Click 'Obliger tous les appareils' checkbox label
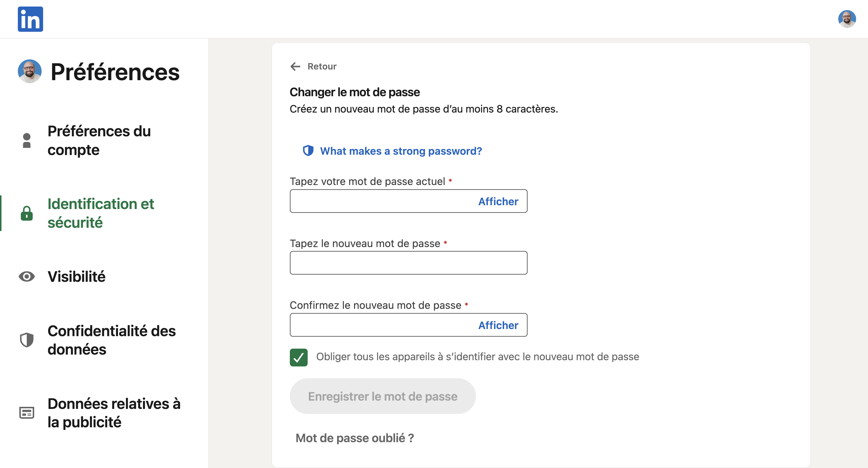Image resolution: width=868 pixels, height=468 pixels. pyautogui.click(x=477, y=357)
